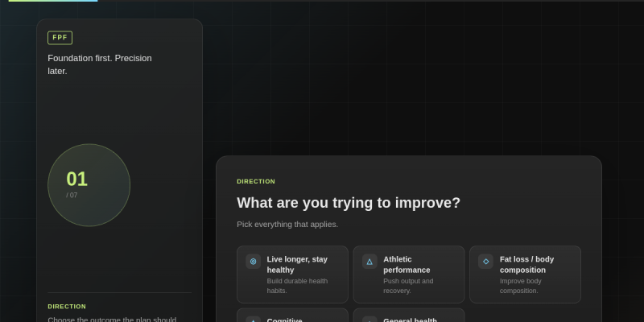This screenshot has height=322, width=644.
Task: Click the FPF logo badge
Action: coord(60,38)
